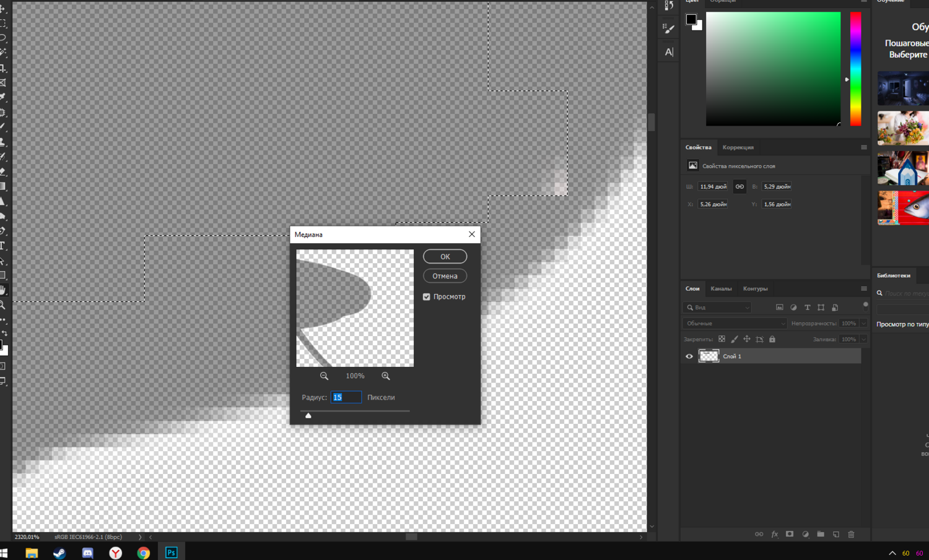Show hidden system tray icons
929x560 pixels.
[x=892, y=553]
